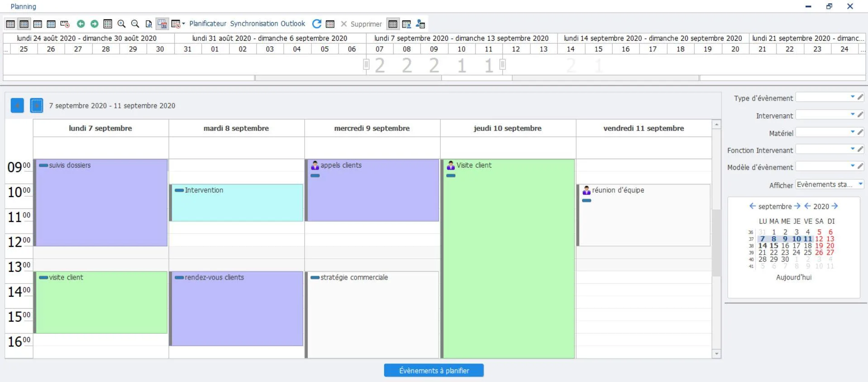Click the Évènements à planifier button

pyautogui.click(x=434, y=371)
